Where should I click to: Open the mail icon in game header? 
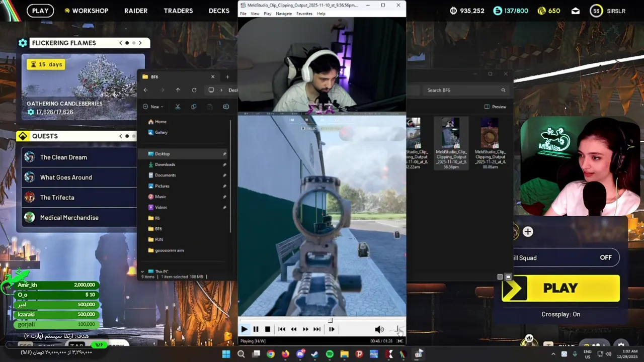coord(576,11)
